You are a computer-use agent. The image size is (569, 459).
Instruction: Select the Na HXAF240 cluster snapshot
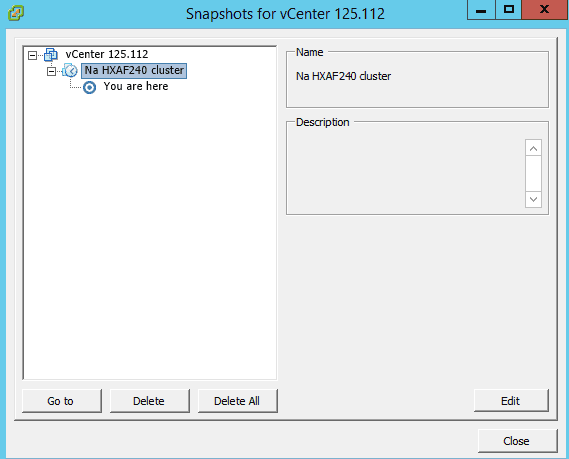(134, 70)
